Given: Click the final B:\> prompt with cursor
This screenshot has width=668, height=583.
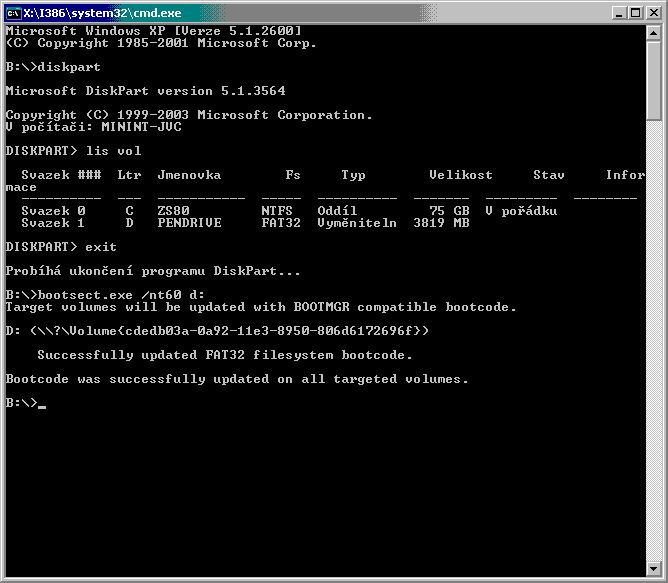Looking at the screenshot, I should [x=25, y=403].
